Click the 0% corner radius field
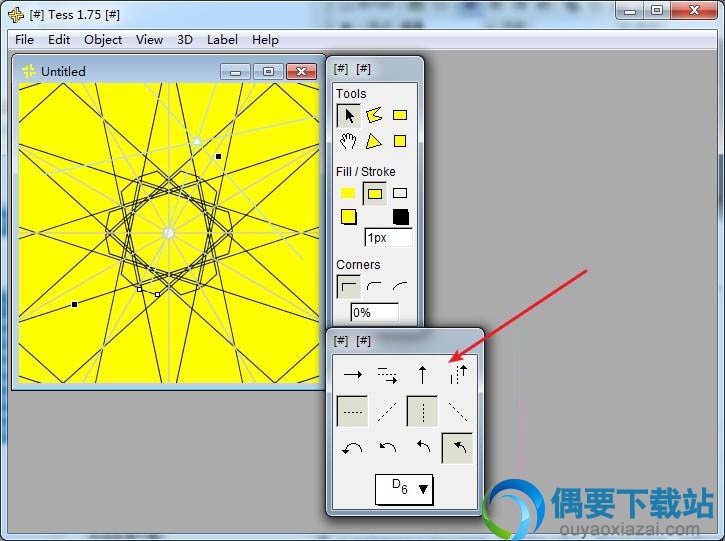Screen dimensions: 725x541 [374, 313]
